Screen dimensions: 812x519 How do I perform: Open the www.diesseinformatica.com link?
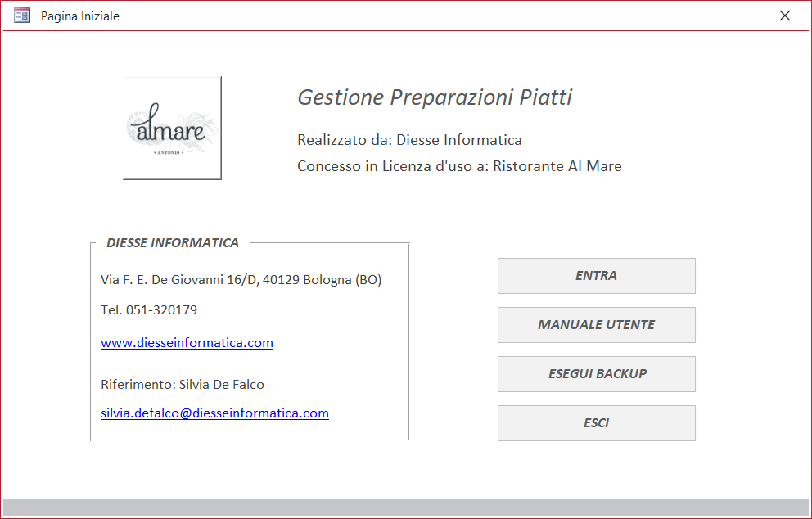click(187, 343)
